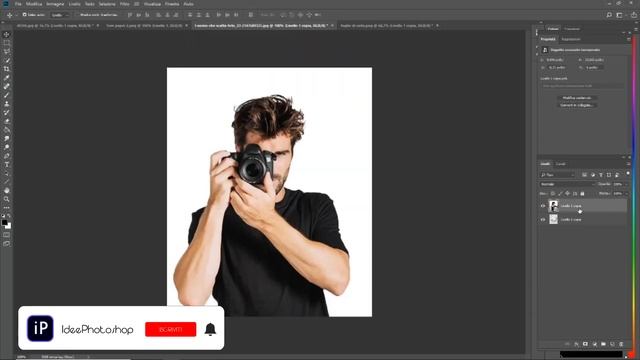640x360 pixels.
Task: Create a new group with folder icon
Action: pyautogui.click(x=603, y=344)
